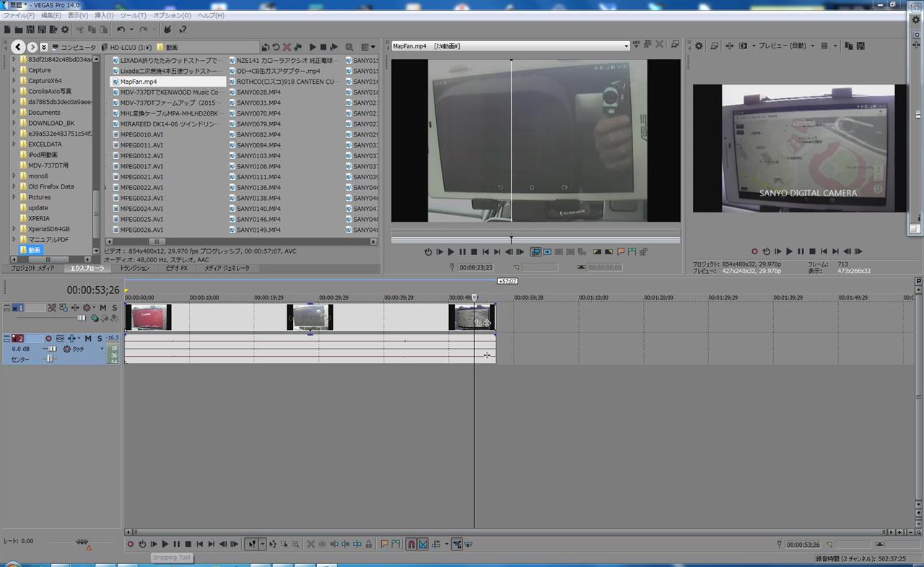This screenshot has height=567, width=924.
Task: Select the Normal Edit tool in timeline toolbar
Action: pyautogui.click(x=251, y=544)
